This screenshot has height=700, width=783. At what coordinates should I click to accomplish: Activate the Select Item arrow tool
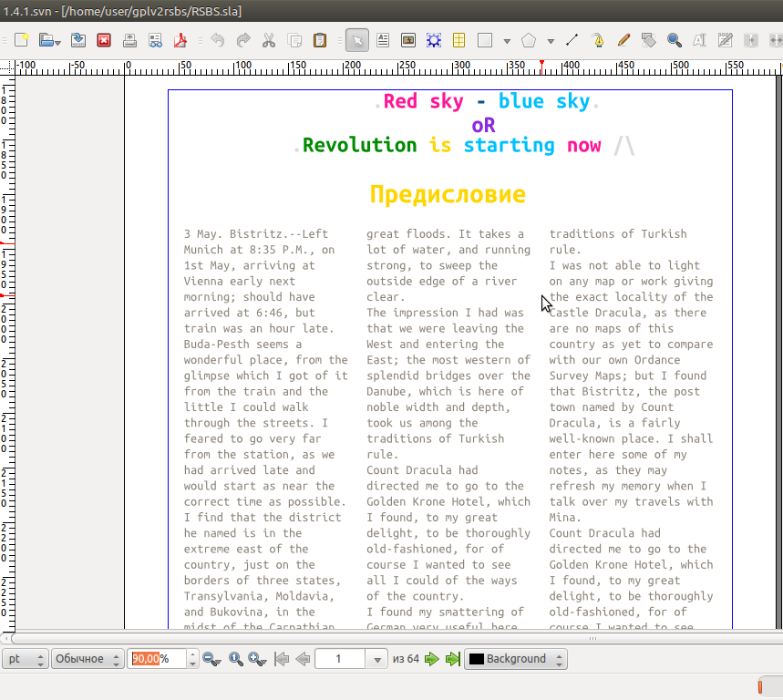point(357,40)
